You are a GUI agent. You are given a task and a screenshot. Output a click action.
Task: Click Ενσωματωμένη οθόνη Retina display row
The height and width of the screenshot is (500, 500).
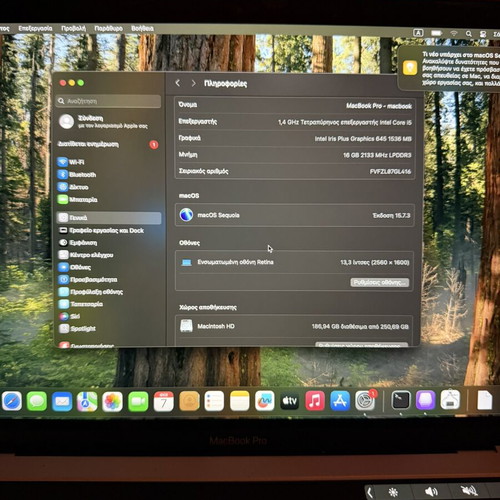295,262
